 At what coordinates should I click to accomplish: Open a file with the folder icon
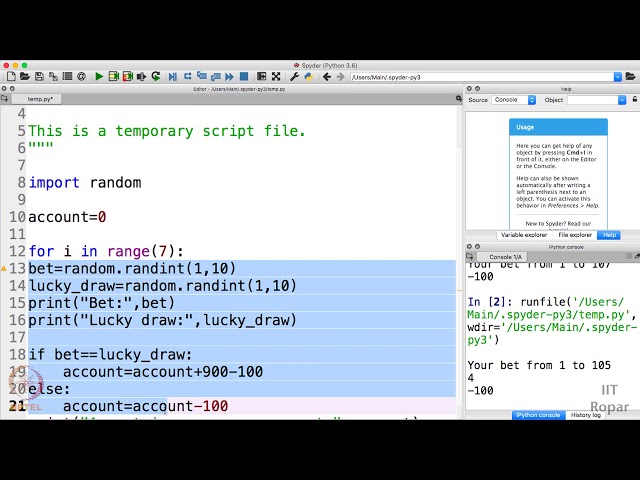point(25,76)
